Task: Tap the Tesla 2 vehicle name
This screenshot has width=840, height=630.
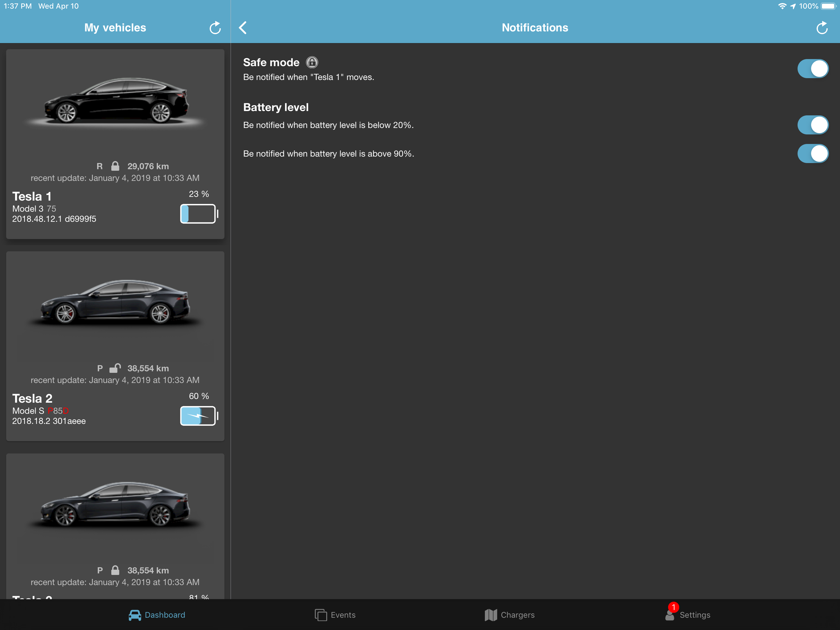Action: (32, 399)
